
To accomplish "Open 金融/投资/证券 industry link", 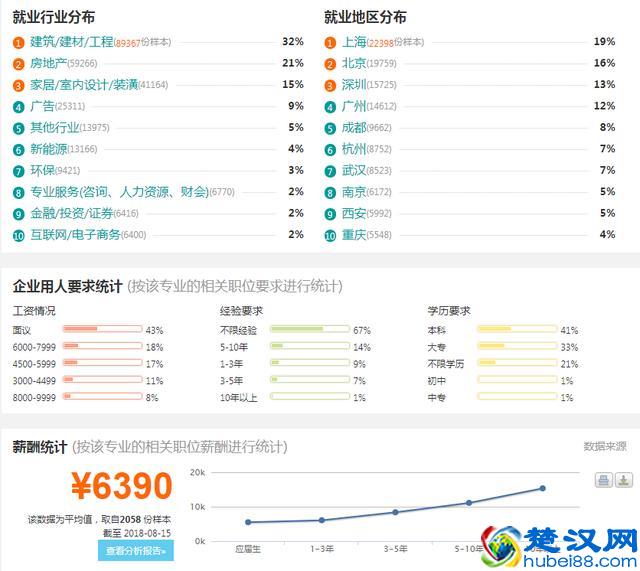I will point(71,213).
